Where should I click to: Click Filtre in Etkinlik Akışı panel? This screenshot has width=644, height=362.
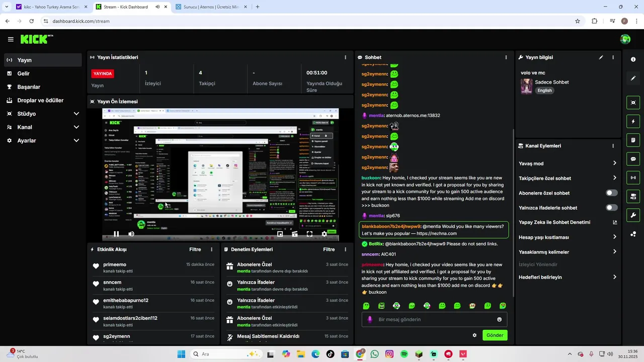point(195,249)
